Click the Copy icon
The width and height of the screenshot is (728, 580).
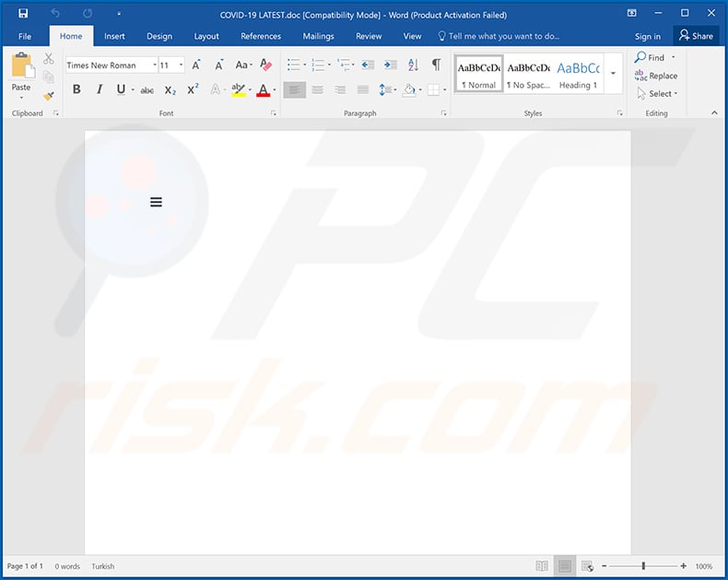(x=48, y=77)
